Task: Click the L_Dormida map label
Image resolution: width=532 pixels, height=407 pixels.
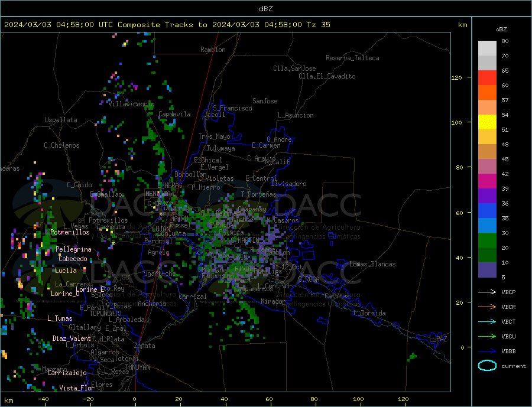Action: [371, 313]
